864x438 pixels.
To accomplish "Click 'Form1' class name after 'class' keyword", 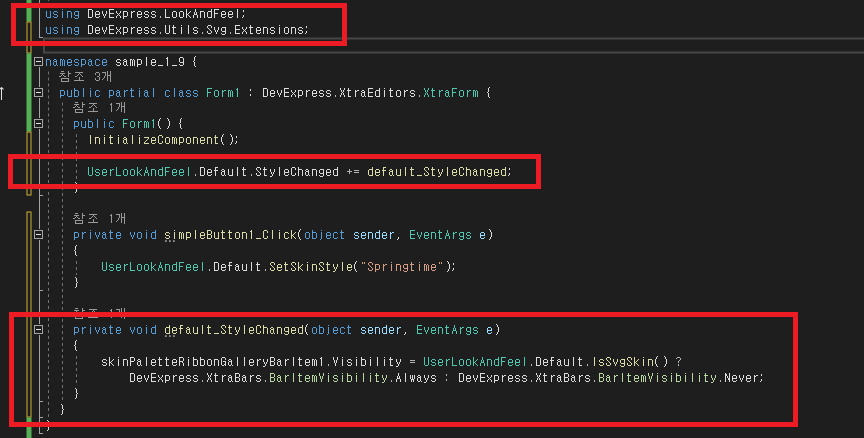I will point(223,93).
